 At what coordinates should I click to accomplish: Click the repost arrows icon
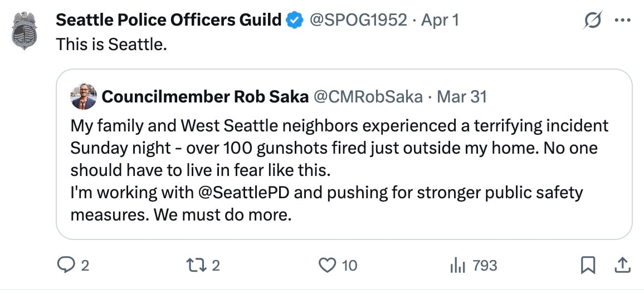tap(199, 266)
